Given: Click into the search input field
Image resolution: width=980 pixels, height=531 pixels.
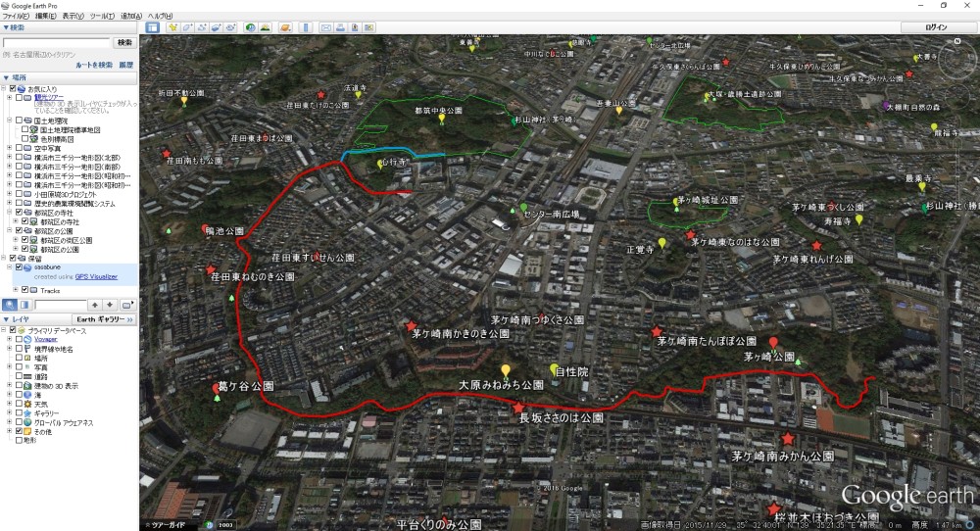Looking at the screenshot, I should point(56,43).
